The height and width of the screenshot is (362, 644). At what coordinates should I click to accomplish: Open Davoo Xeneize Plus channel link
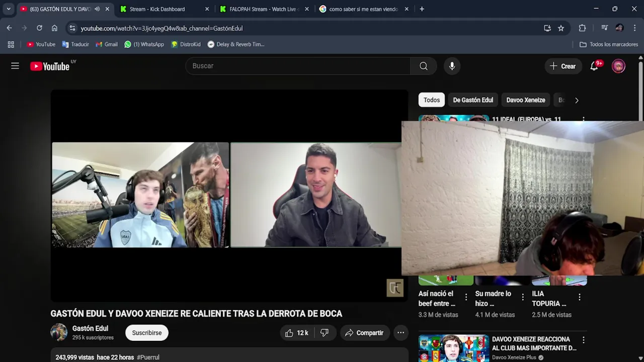point(514,357)
